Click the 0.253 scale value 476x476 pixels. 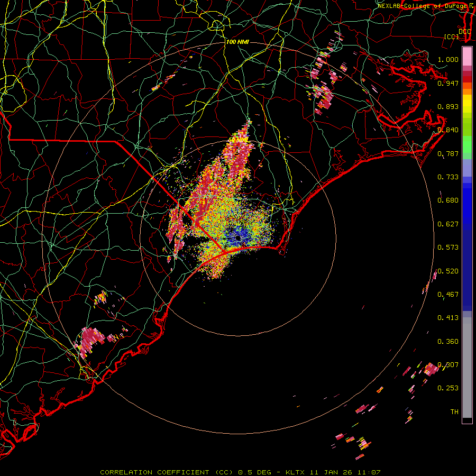click(x=448, y=388)
